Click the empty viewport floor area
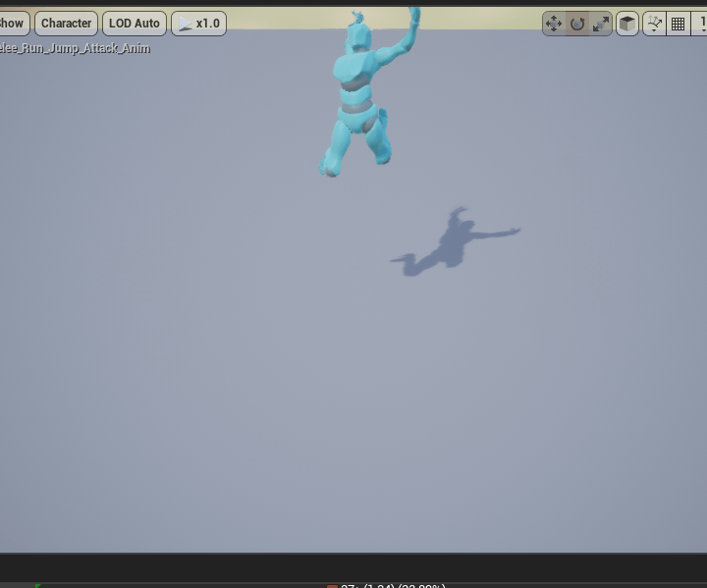707x588 pixels. [295, 412]
